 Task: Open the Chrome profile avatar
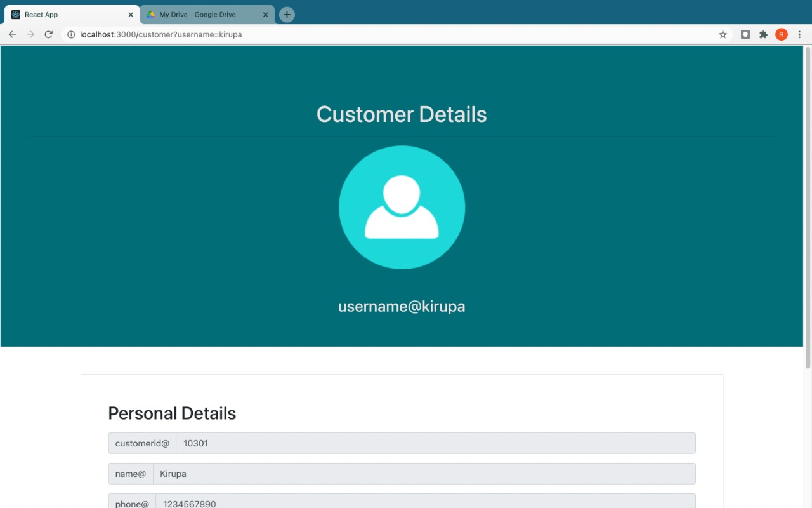tap(782, 34)
